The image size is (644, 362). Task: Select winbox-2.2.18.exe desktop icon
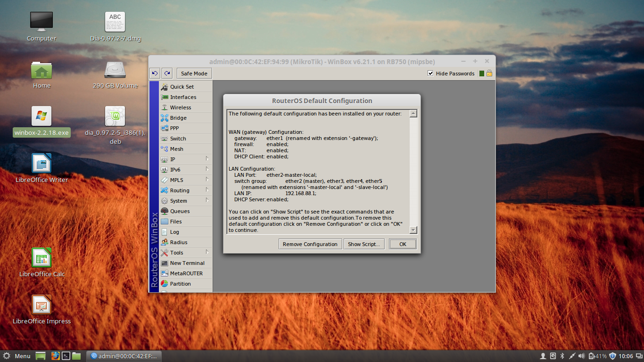point(41,122)
